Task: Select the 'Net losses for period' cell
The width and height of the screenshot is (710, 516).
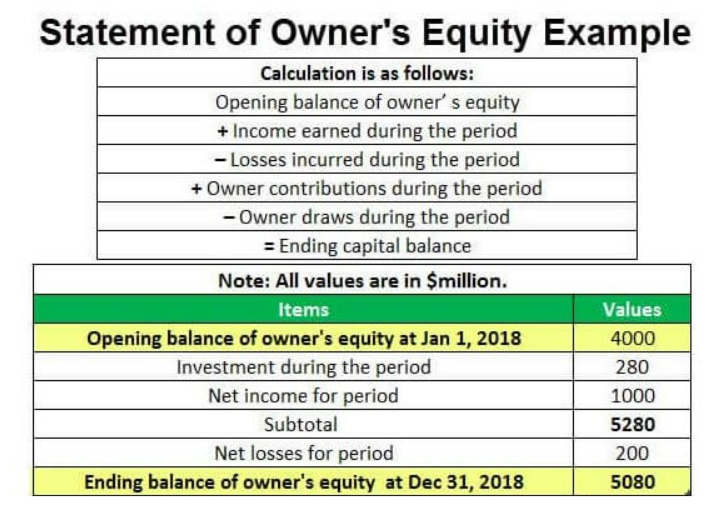Action: click(x=303, y=453)
